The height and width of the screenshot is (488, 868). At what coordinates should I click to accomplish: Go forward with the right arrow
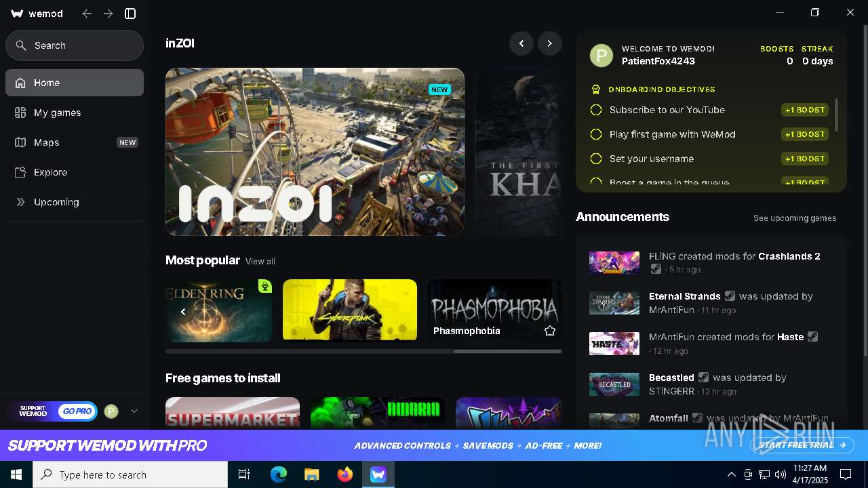coord(108,14)
